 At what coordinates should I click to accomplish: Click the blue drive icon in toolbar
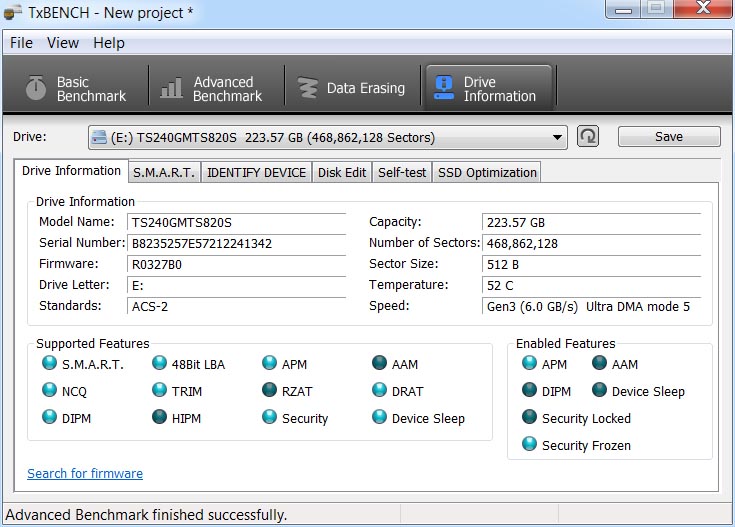point(444,88)
